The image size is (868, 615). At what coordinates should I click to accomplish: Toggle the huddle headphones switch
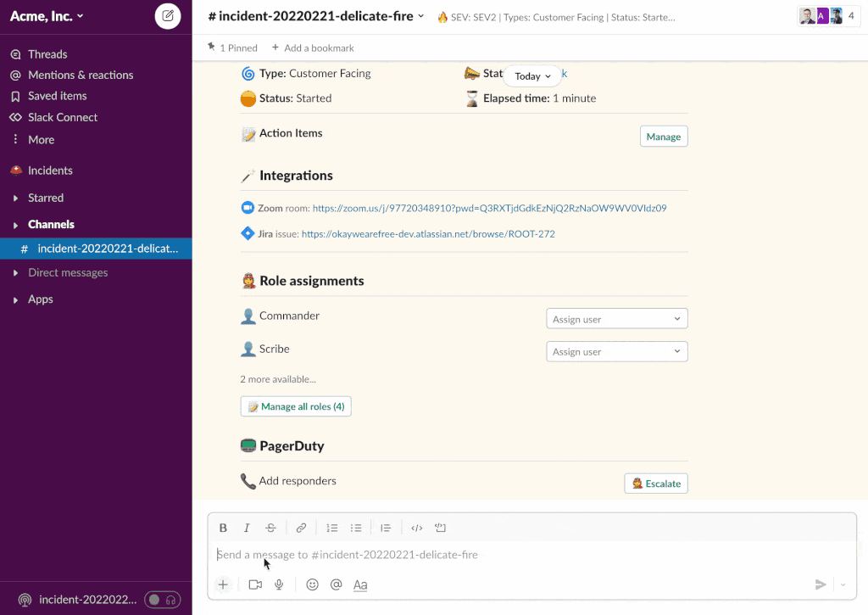pyautogui.click(x=162, y=600)
